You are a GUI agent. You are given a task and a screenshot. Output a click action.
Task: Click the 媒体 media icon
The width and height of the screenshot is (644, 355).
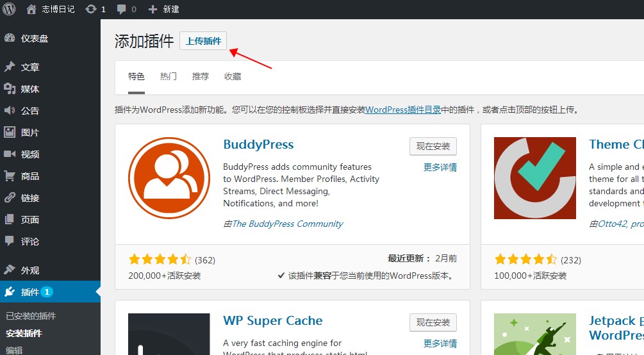point(10,88)
